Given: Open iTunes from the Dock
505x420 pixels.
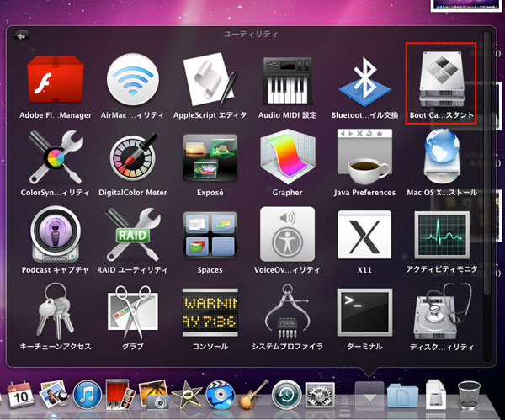Looking at the screenshot, I should click(87, 396).
